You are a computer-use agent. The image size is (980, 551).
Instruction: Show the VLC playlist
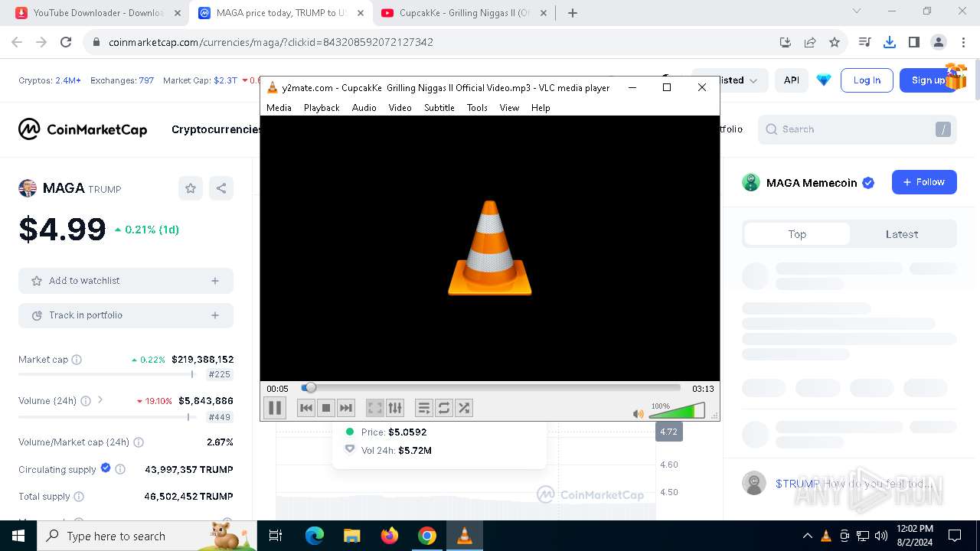[423, 408]
